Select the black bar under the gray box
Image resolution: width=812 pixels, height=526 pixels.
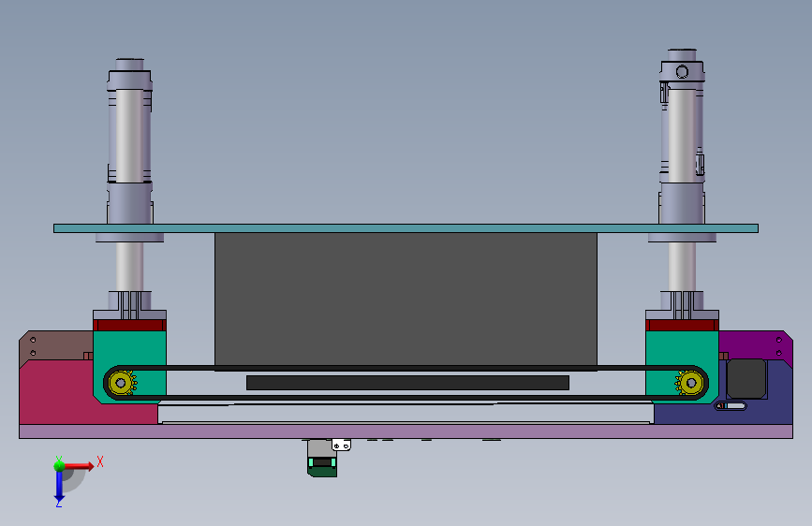click(x=407, y=383)
